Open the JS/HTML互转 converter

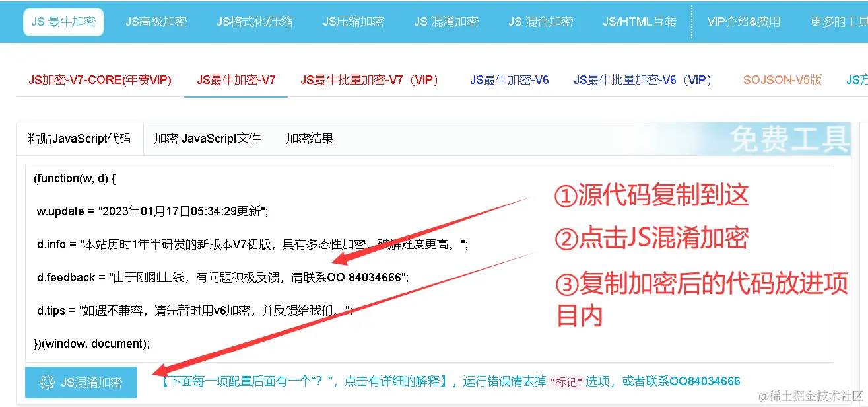pyautogui.click(x=639, y=21)
